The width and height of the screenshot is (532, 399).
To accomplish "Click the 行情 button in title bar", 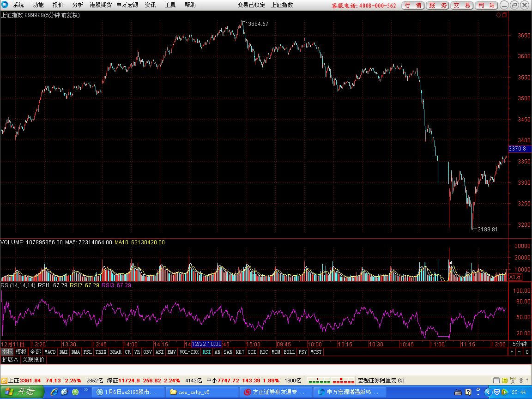I will 413,6.
